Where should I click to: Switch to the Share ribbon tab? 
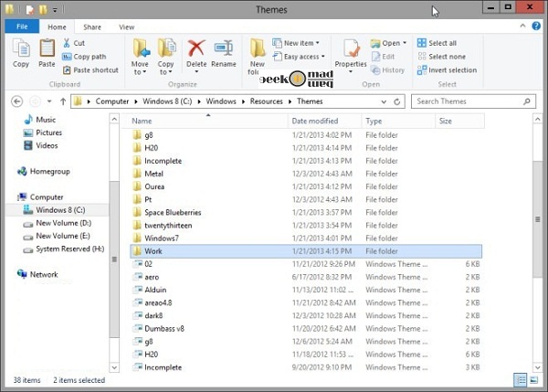pyautogui.click(x=92, y=26)
